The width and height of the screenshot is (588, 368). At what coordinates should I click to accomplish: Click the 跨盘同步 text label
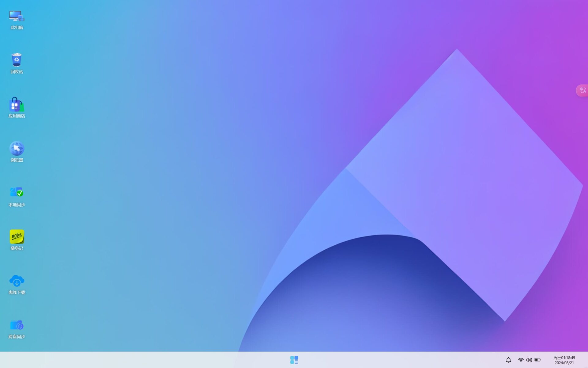(x=17, y=337)
